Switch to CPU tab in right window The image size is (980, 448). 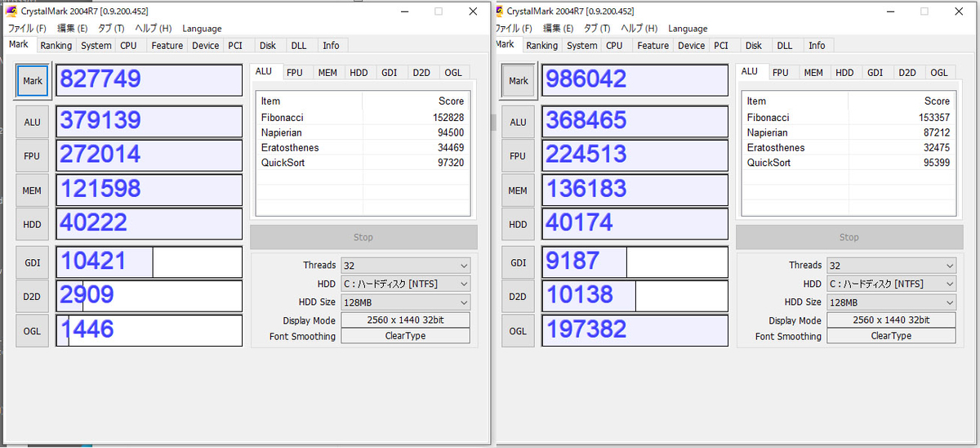[615, 46]
